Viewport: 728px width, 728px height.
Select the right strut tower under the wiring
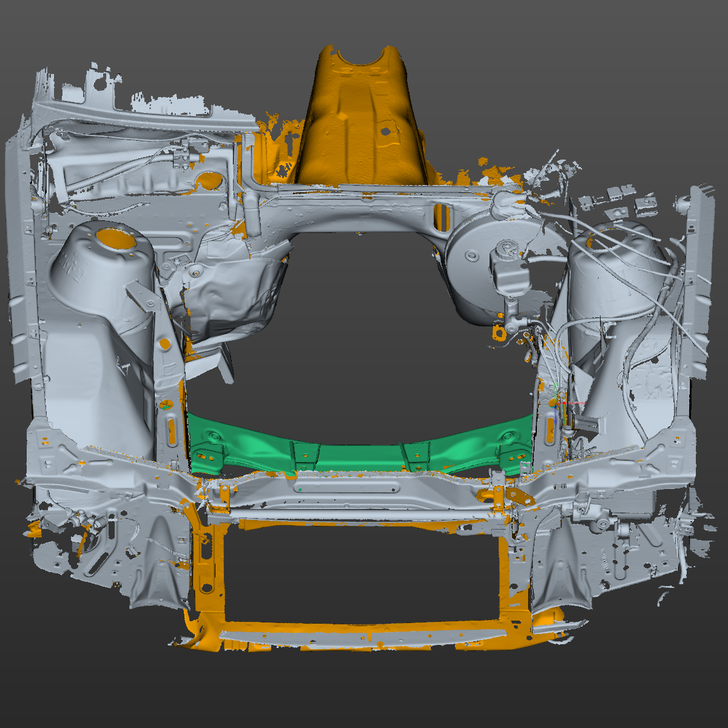click(x=613, y=273)
